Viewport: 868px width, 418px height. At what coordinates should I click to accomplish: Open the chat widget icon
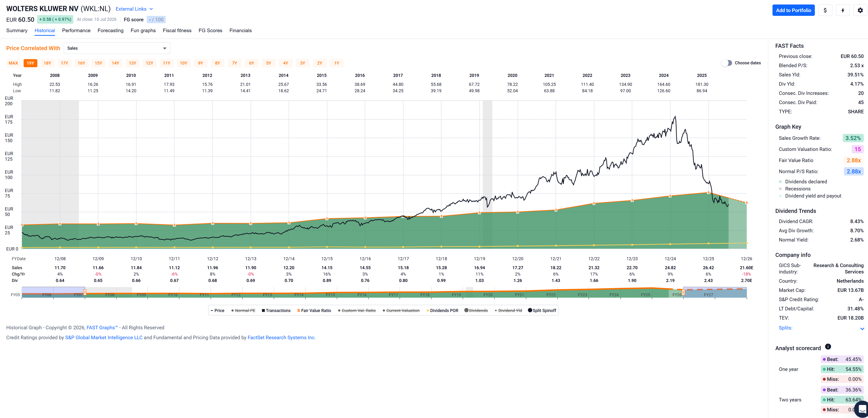(862, 409)
